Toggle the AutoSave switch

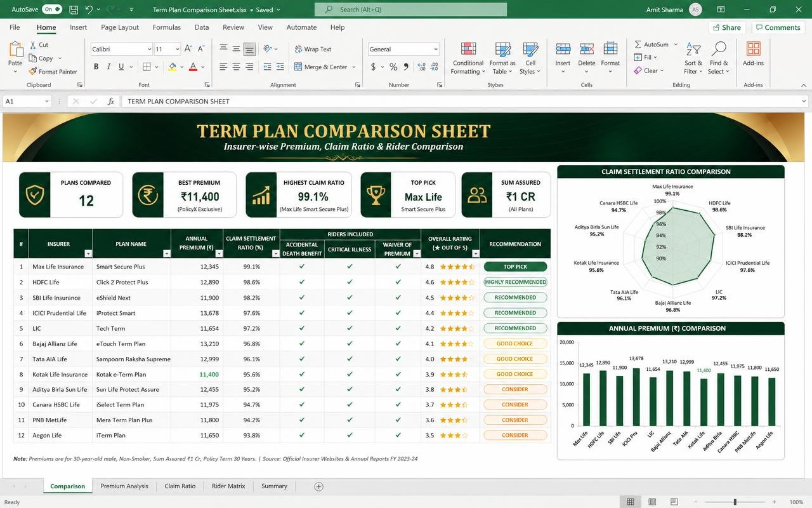point(51,10)
